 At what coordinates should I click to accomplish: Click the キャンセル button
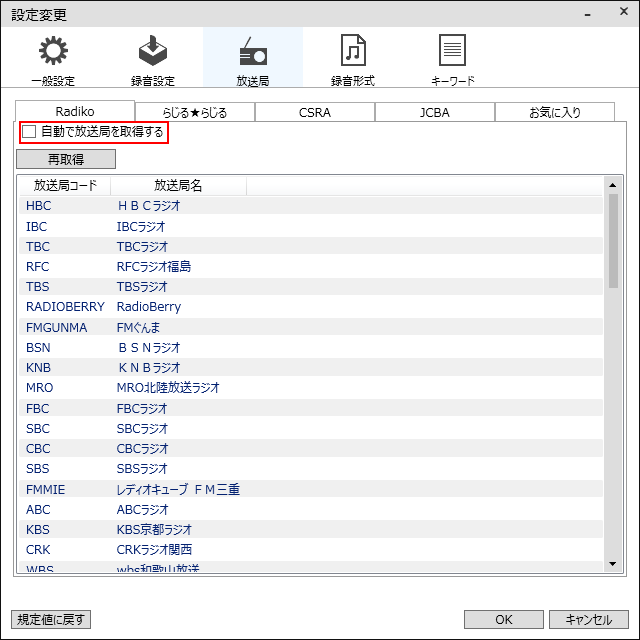tap(589, 620)
